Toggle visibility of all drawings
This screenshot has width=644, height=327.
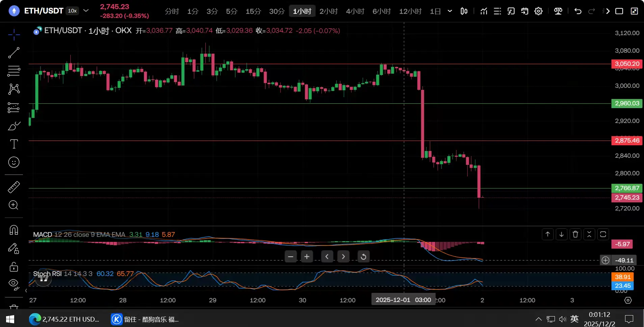14,284
